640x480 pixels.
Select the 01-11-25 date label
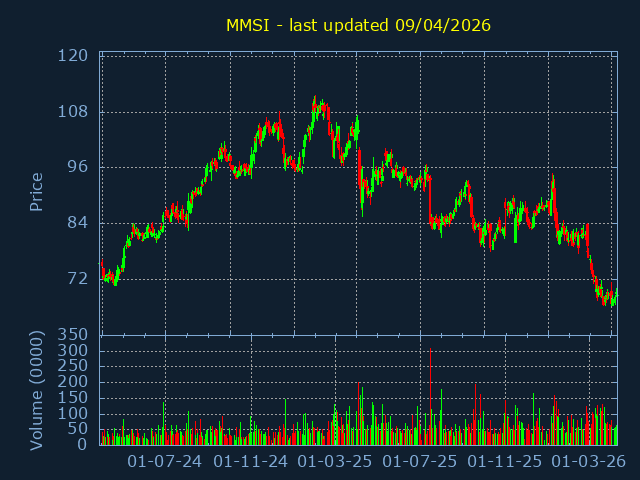coord(505,462)
